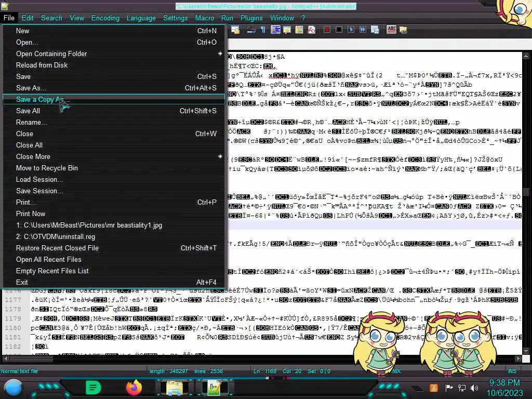This screenshot has width=532, height=399.
Task: Click Save a Copy As...
Action: click(114, 99)
